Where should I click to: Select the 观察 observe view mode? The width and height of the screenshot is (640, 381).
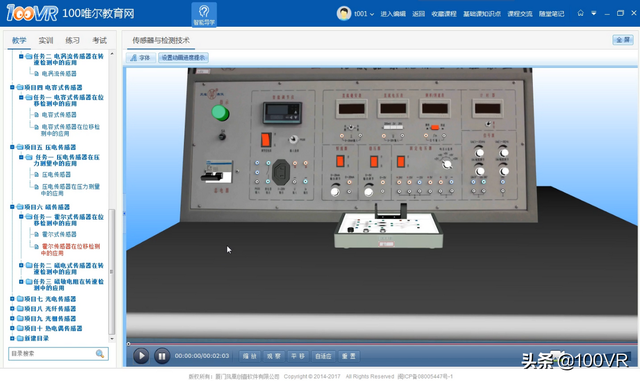[x=273, y=356]
